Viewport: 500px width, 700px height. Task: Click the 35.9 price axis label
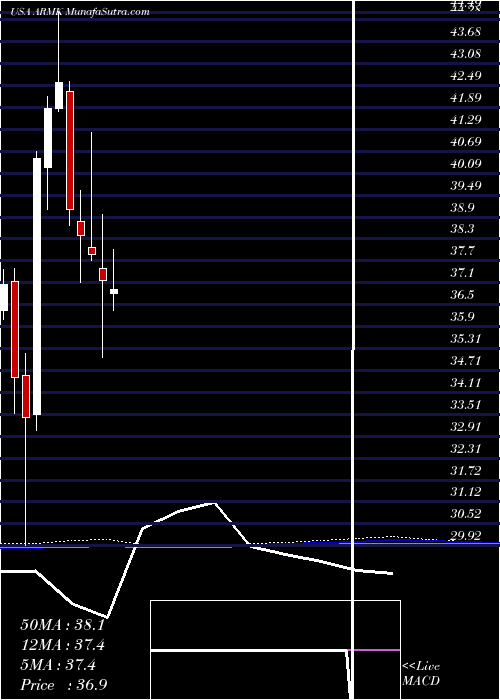tap(462, 317)
